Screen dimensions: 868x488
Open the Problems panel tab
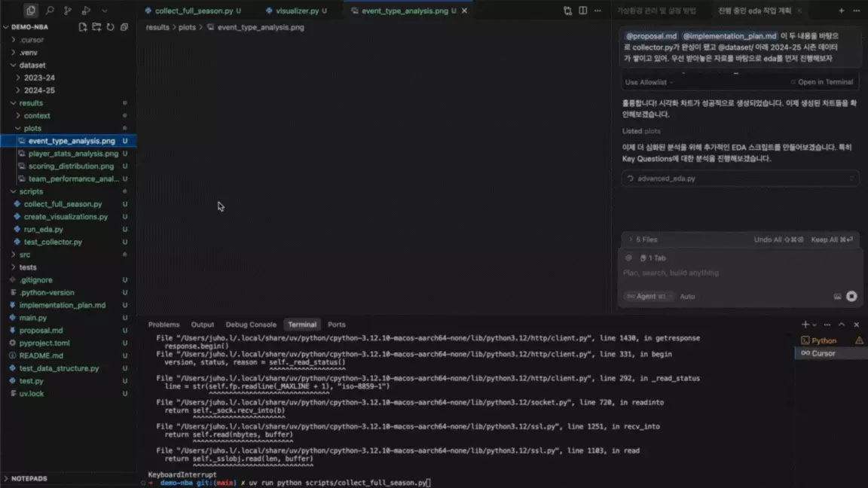(164, 325)
